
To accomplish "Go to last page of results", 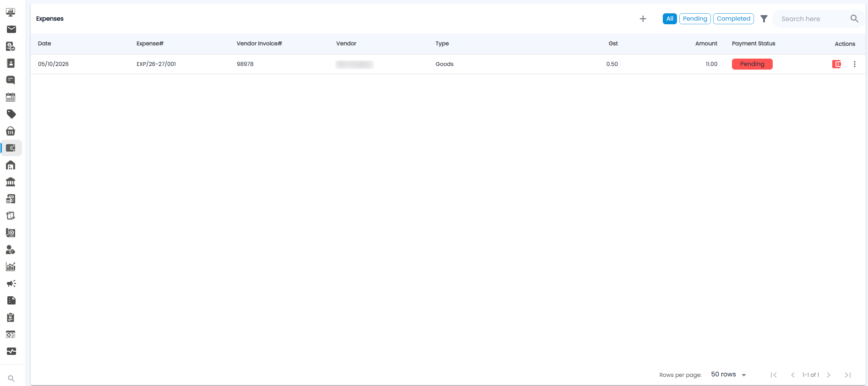I will [848, 375].
